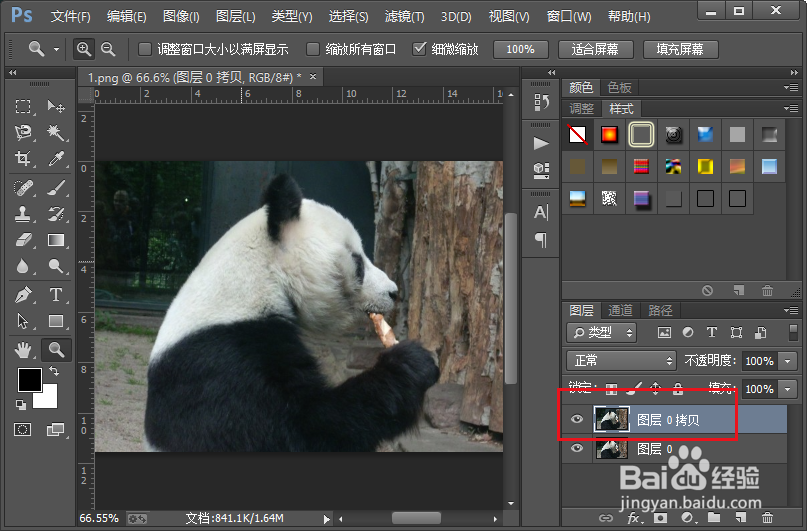807x531 pixels.
Task: Toggle Quick Mask mode
Action: 23,429
